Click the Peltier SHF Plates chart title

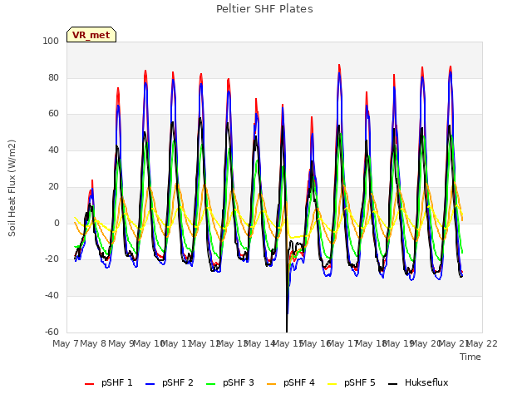(x=264, y=9)
